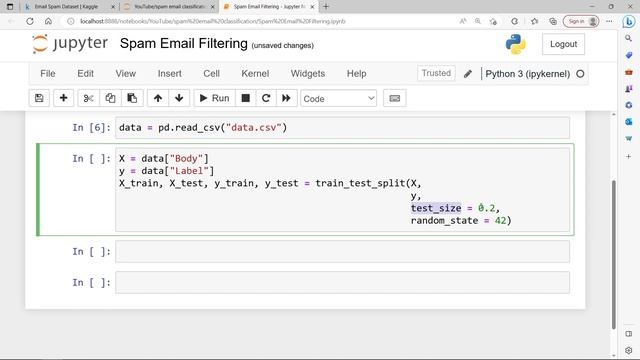The width and height of the screenshot is (640, 360).
Task: Click the test_size text in code
Action: [x=436, y=208]
